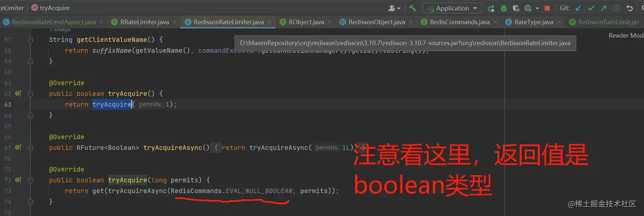Click the override gutter icon on line 67

click(x=18, y=147)
